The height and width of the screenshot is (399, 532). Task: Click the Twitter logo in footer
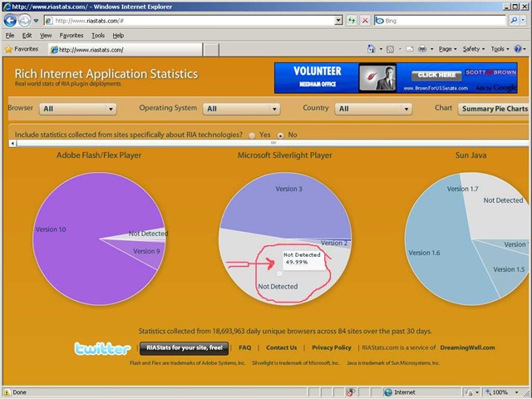click(x=101, y=348)
